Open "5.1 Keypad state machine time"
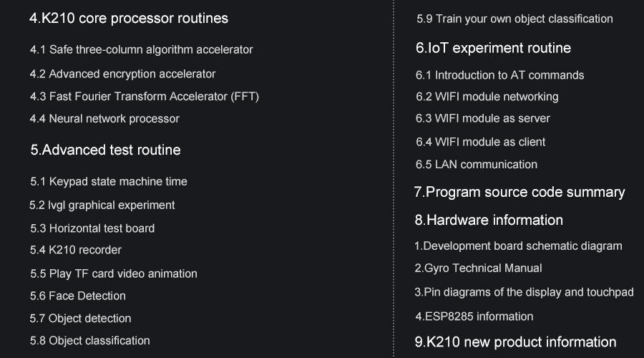The image size is (644, 358). [109, 182]
